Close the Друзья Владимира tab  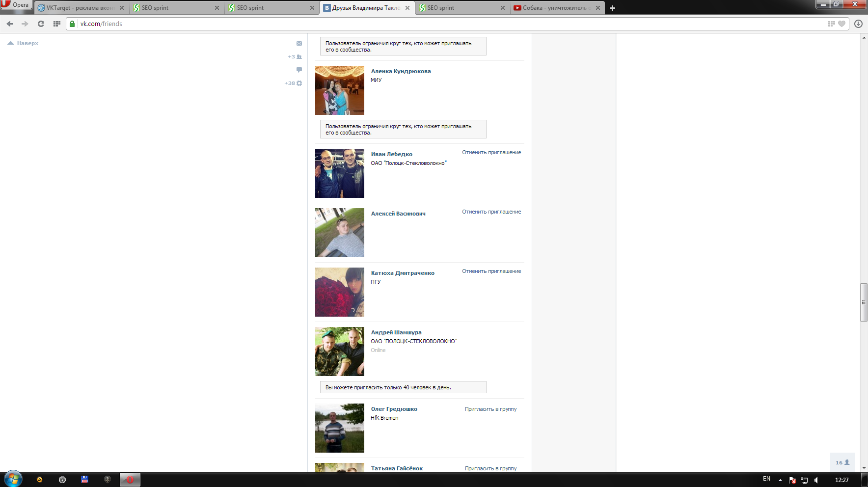[407, 8]
